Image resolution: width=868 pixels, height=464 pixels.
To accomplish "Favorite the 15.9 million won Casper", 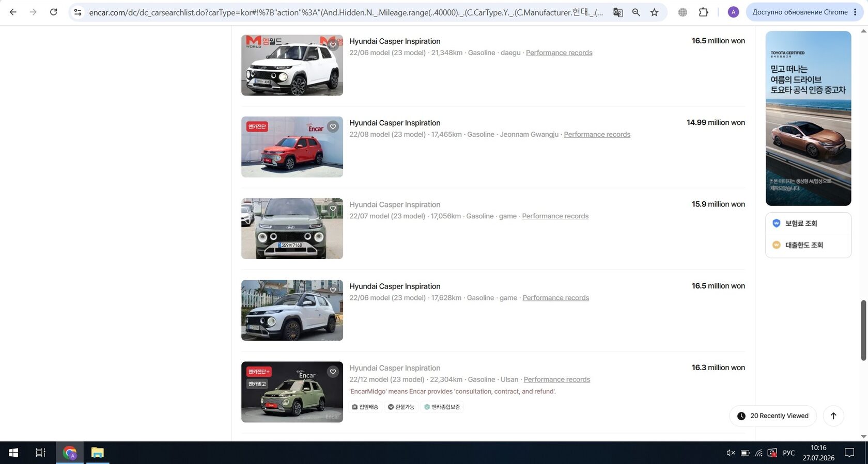I will pos(333,209).
